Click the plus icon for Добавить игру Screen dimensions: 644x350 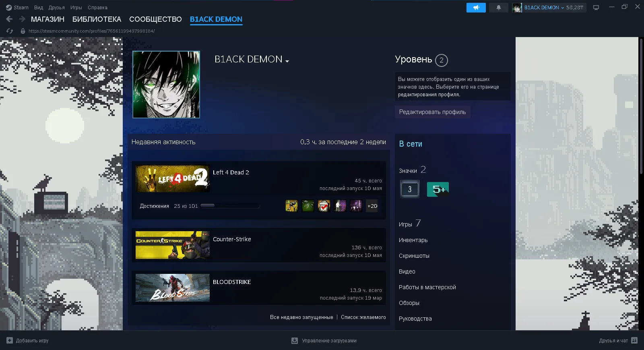pos(10,340)
